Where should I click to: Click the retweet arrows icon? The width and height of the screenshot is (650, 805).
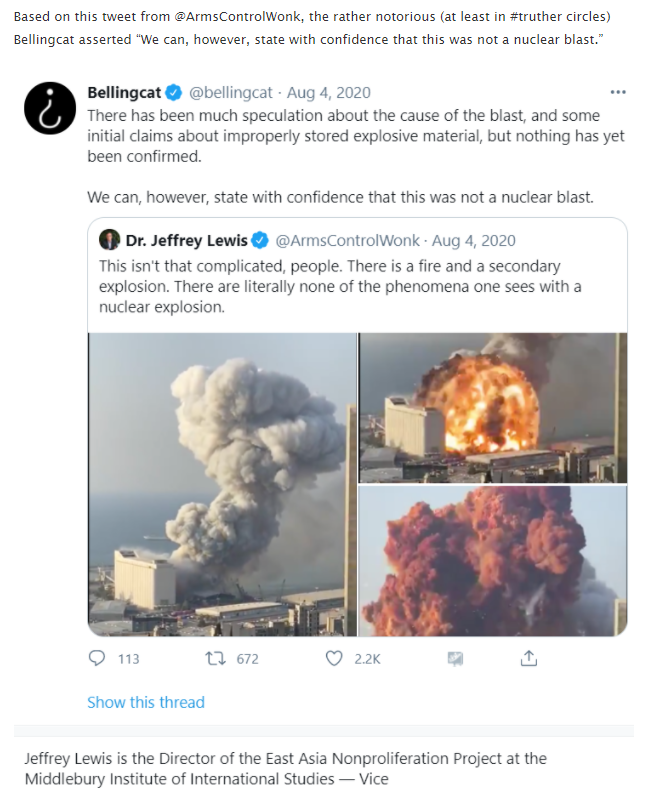point(215,658)
